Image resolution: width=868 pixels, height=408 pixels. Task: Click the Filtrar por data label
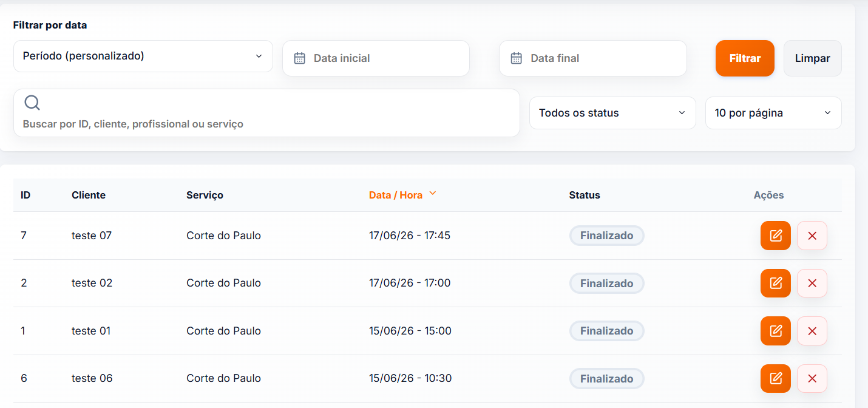(x=50, y=25)
